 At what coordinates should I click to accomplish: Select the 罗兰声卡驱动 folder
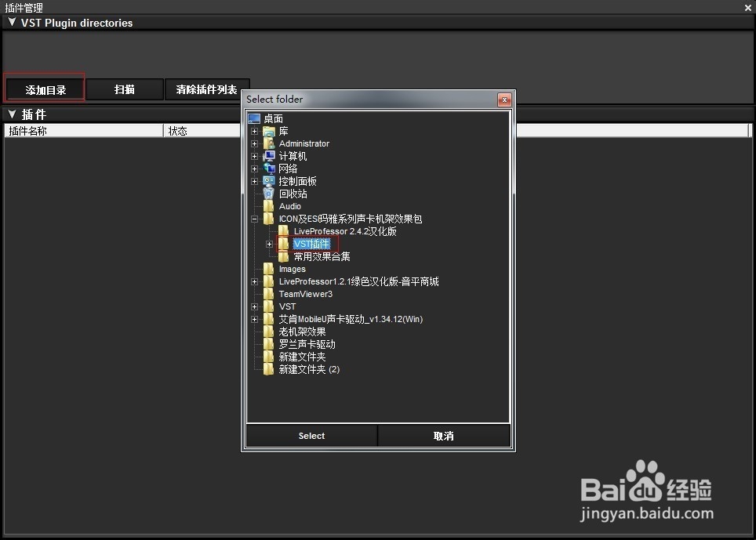point(307,344)
